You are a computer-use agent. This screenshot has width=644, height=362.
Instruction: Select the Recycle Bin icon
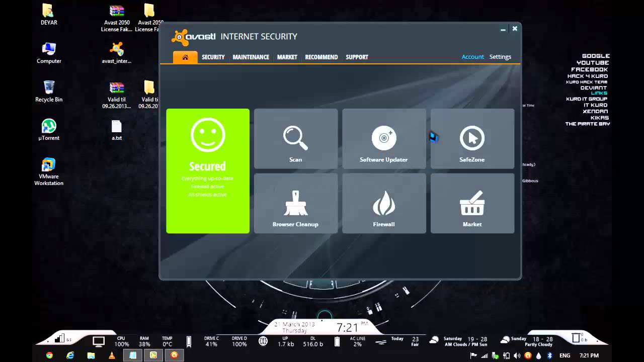(x=49, y=92)
